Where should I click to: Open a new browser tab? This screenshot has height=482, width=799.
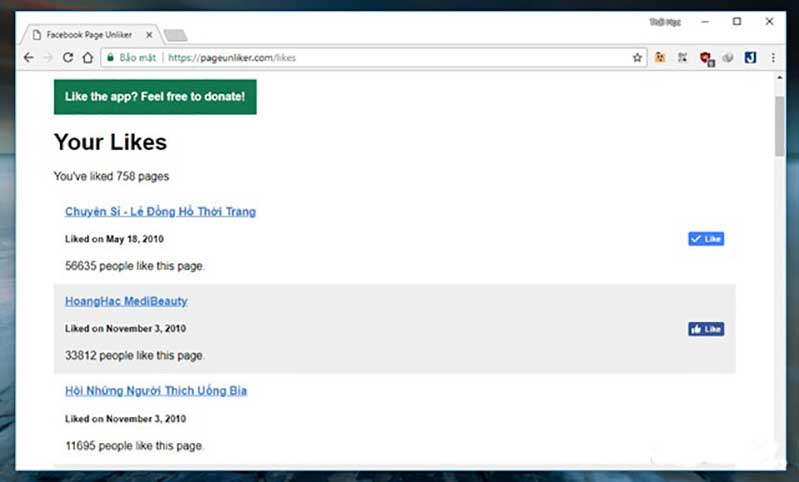click(x=175, y=35)
